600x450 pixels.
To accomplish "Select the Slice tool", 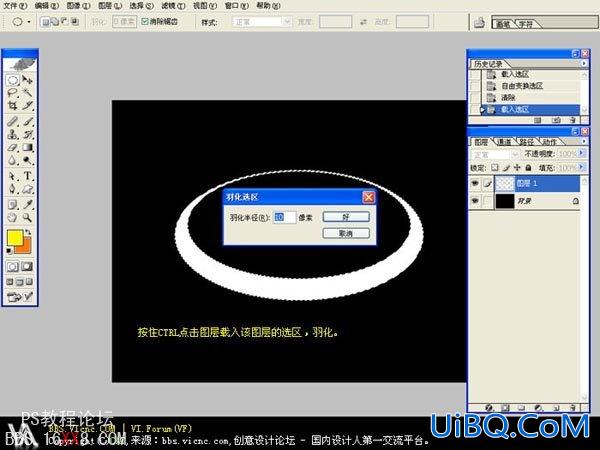I will pyautogui.click(x=27, y=105).
